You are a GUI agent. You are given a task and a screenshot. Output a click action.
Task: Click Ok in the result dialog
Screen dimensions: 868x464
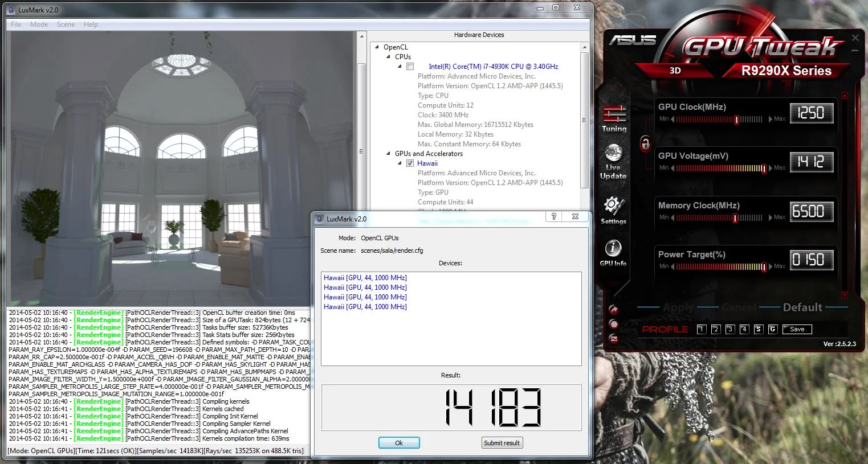pos(399,443)
